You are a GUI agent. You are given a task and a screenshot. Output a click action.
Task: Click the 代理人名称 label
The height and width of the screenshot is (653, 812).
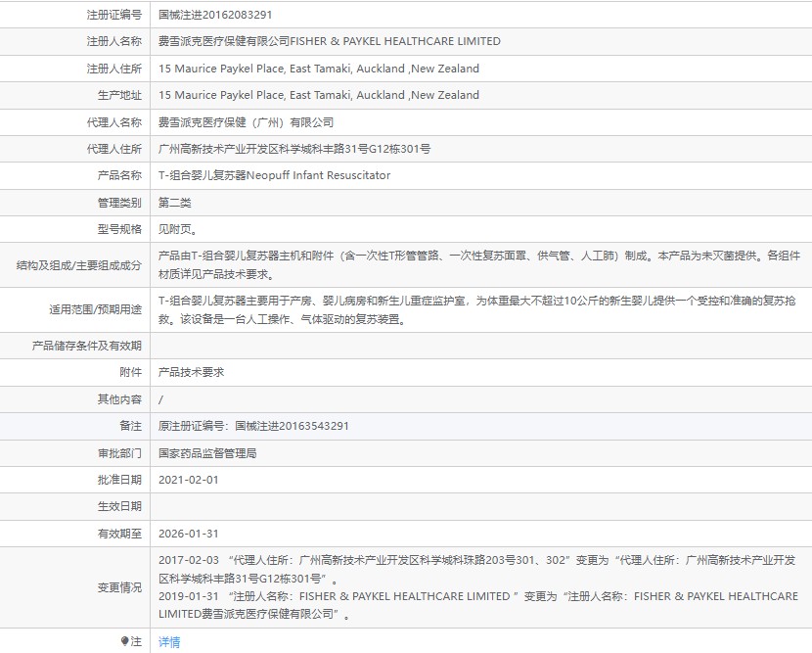(113, 122)
